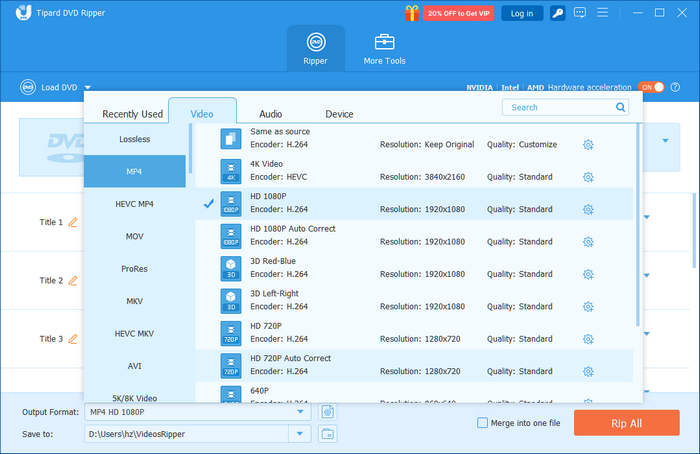This screenshot has height=454, width=700.
Task: Choose the 3D Left-Right preset icon
Action: 231,301
